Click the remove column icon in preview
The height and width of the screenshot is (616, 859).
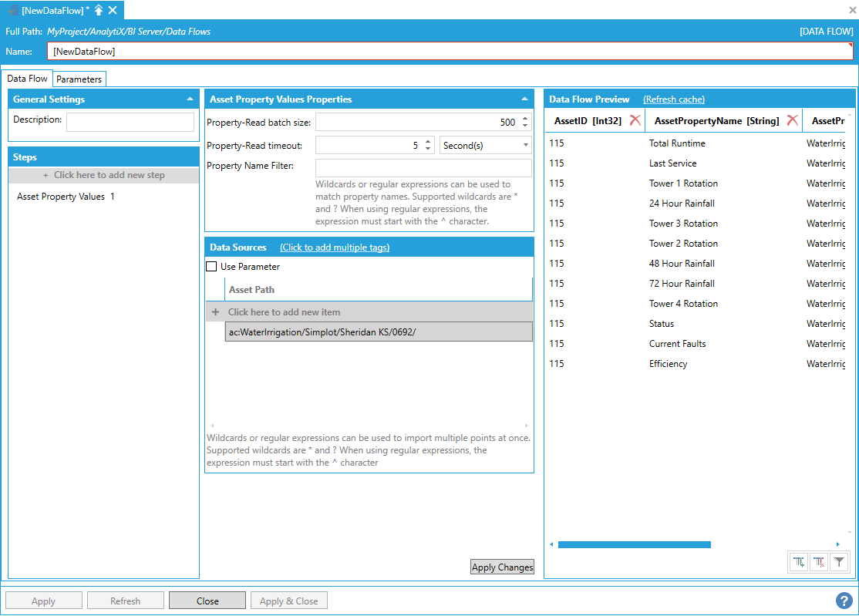point(819,563)
